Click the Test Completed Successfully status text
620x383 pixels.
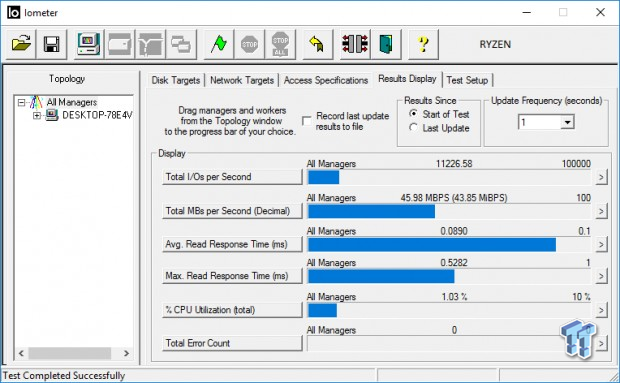tap(64, 375)
